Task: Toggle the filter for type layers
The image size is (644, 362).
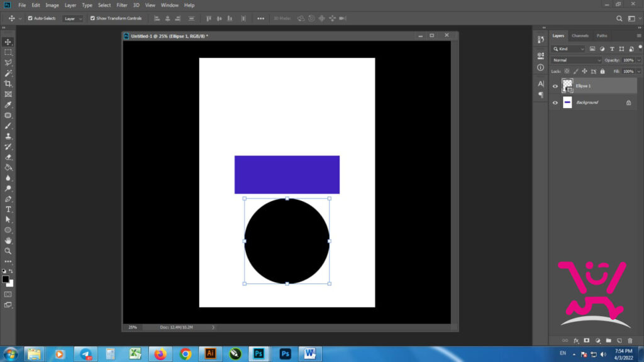Action: pyautogui.click(x=612, y=49)
